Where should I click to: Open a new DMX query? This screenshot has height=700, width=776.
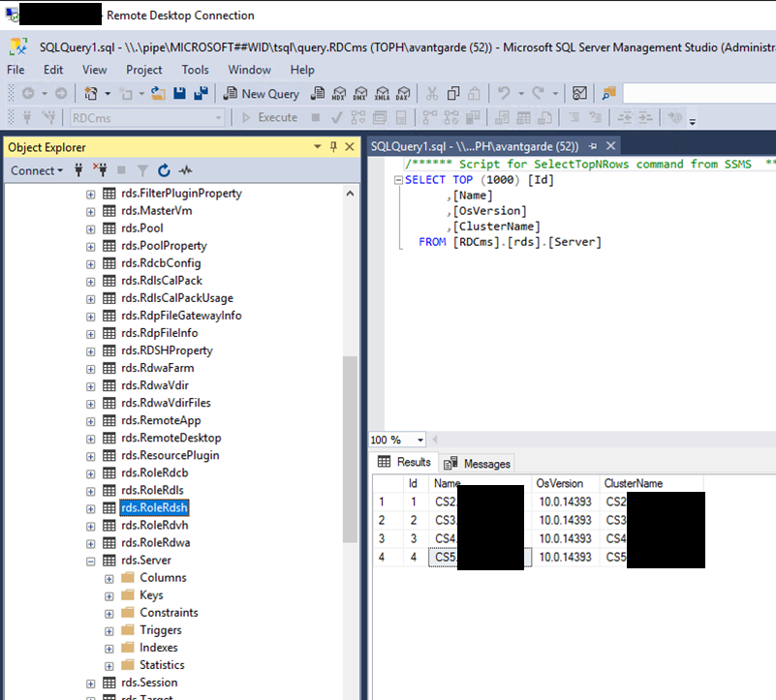tap(360, 93)
